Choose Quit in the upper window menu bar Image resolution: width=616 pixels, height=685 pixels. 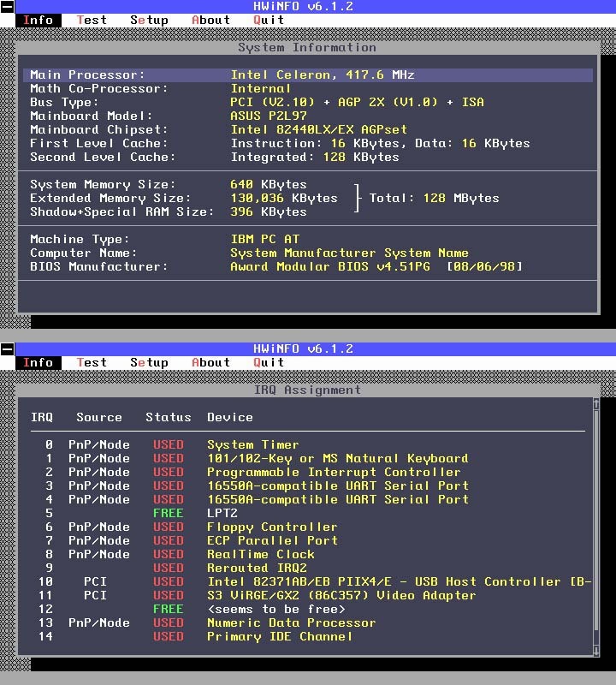coord(269,20)
